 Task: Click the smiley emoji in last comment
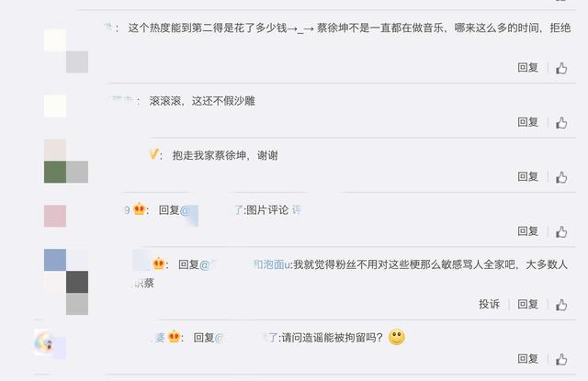397,337
